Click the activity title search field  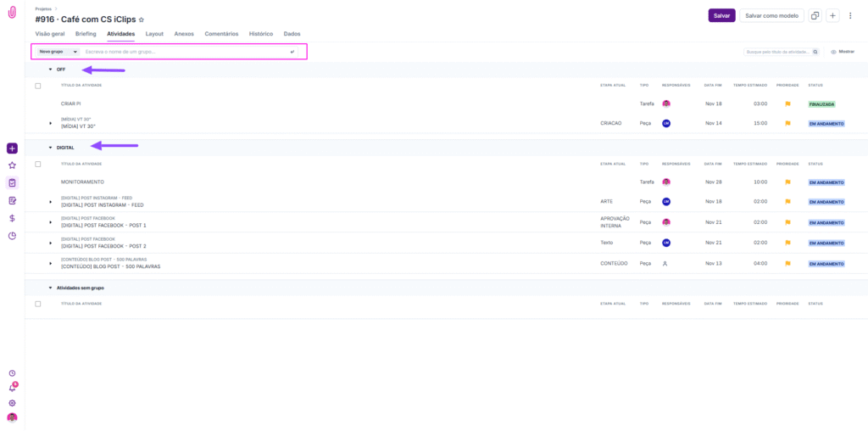tap(777, 52)
